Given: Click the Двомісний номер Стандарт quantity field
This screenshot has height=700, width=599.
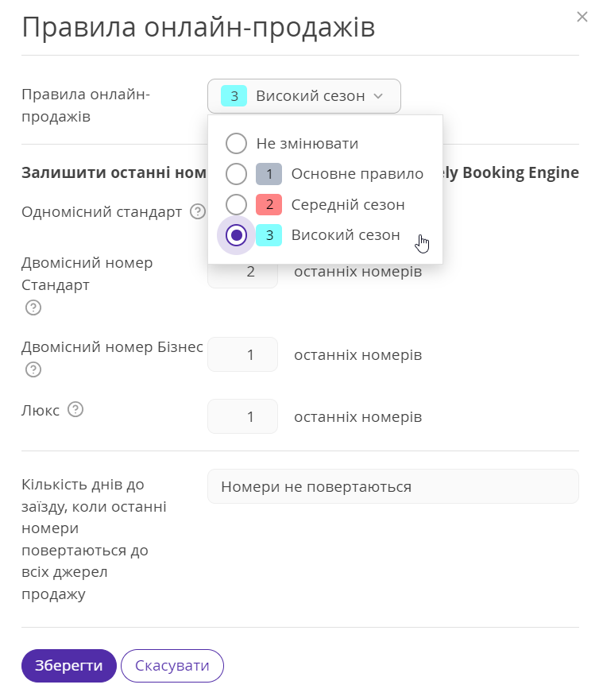Looking at the screenshot, I should pos(243,275).
